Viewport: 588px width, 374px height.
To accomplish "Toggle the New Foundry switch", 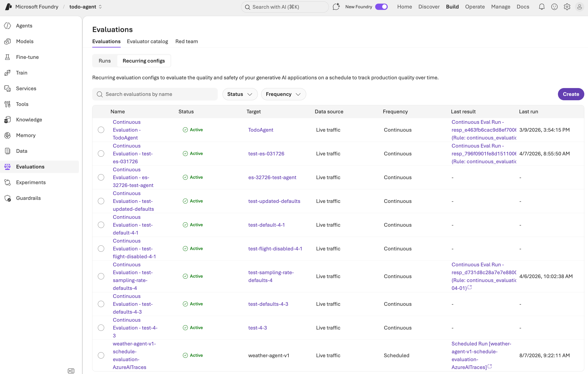I will click(381, 7).
